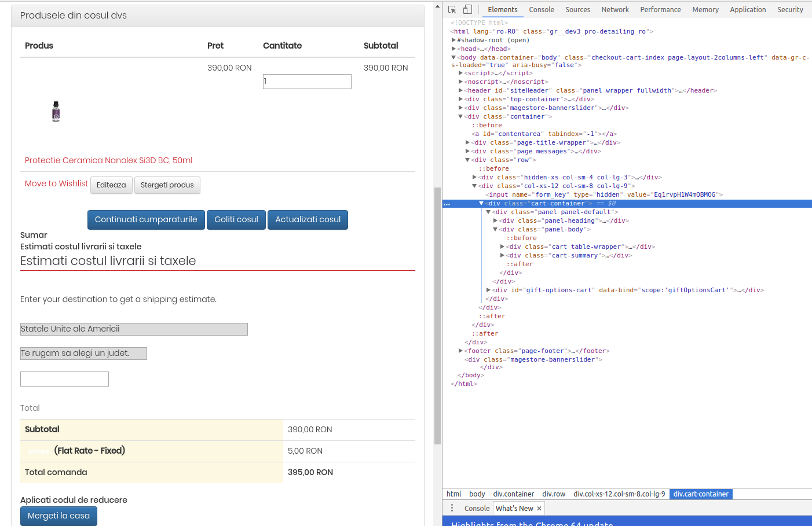Click the ellipsis beside the selected cart-container node
This screenshot has height=526, width=812.
(447, 204)
